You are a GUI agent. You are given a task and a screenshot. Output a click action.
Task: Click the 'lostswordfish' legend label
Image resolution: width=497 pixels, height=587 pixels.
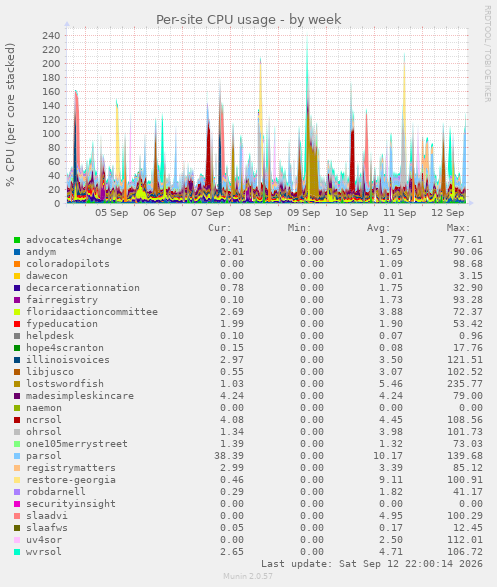click(x=65, y=384)
